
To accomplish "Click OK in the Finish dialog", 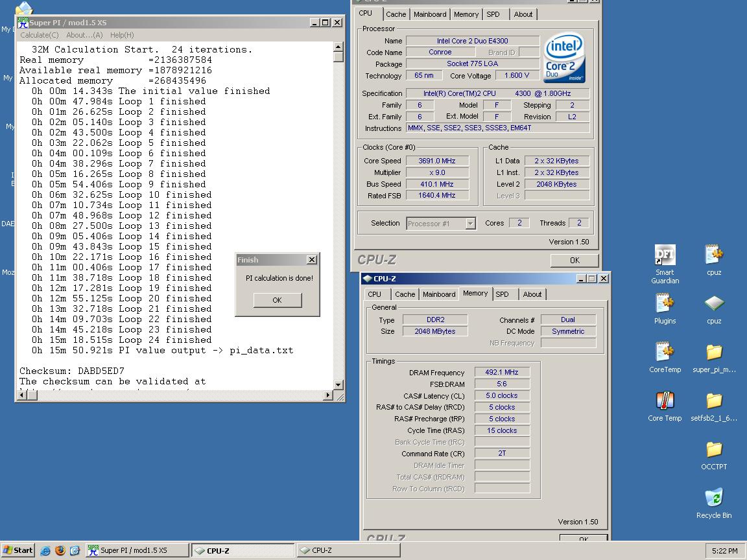I will pos(278,300).
